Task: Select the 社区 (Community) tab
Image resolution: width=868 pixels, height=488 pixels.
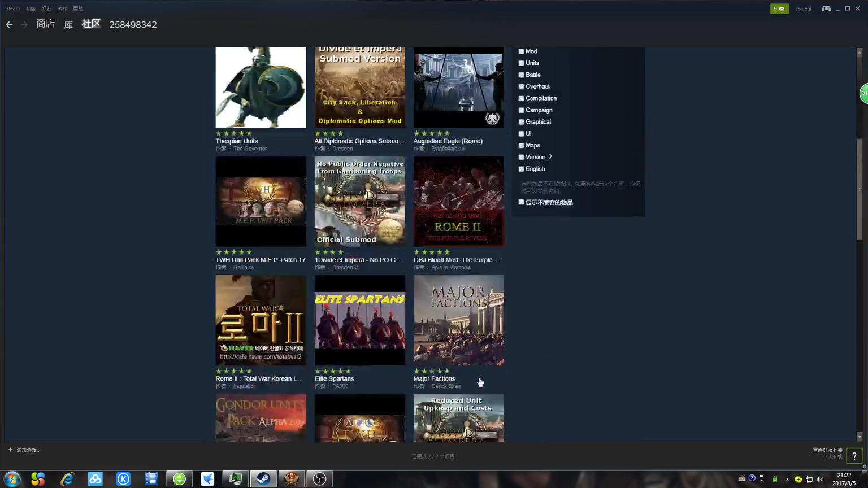Action: 91,24
